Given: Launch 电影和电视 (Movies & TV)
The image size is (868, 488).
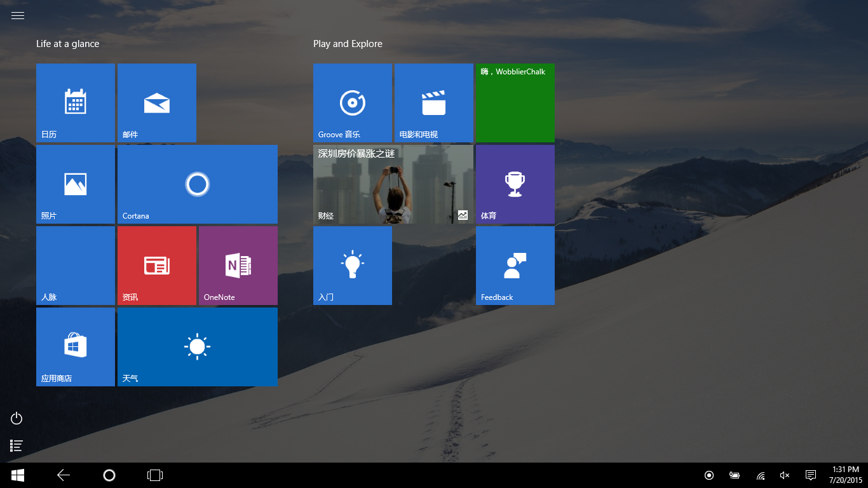Looking at the screenshot, I should (433, 102).
